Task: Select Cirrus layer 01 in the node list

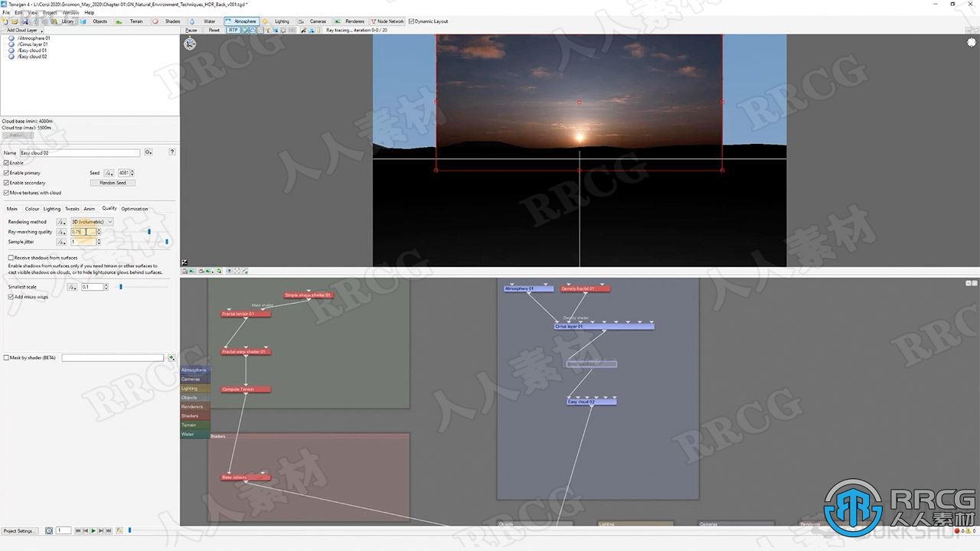Action: 32,44
